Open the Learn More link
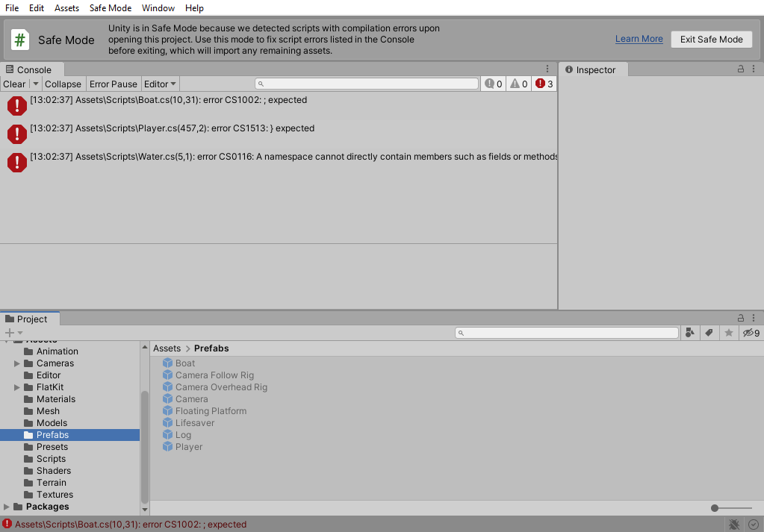 pyautogui.click(x=639, y=39)
